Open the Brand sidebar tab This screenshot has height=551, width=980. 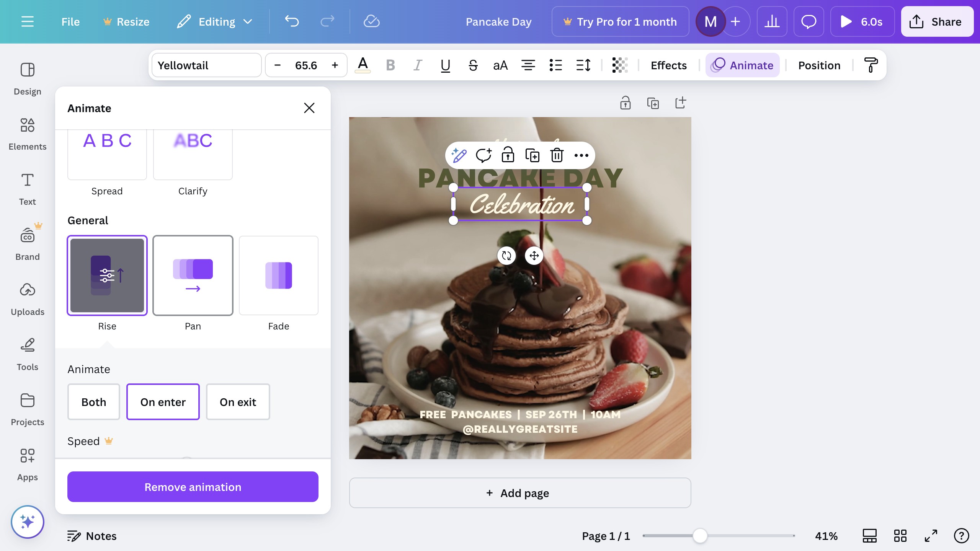[28, 244]
